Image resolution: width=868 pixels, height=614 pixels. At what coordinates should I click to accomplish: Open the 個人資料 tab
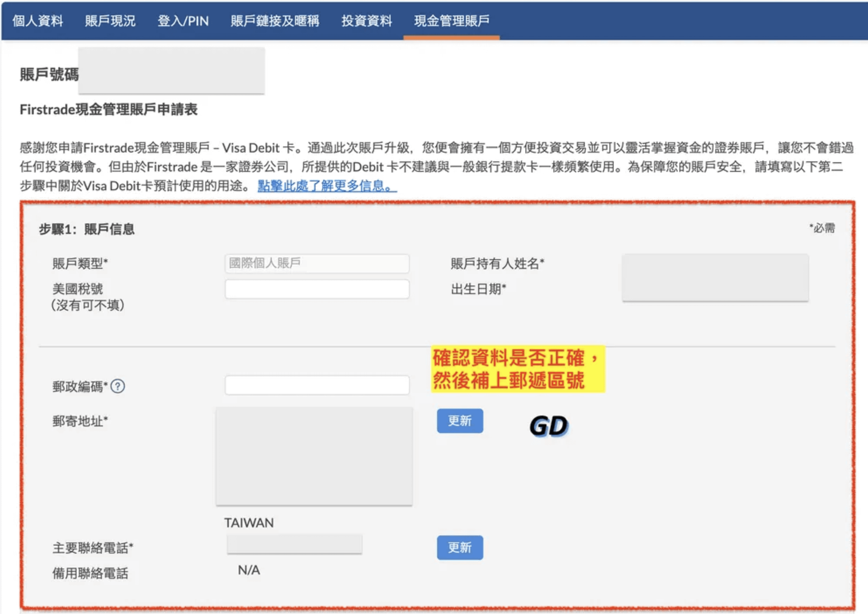(38, 21)
